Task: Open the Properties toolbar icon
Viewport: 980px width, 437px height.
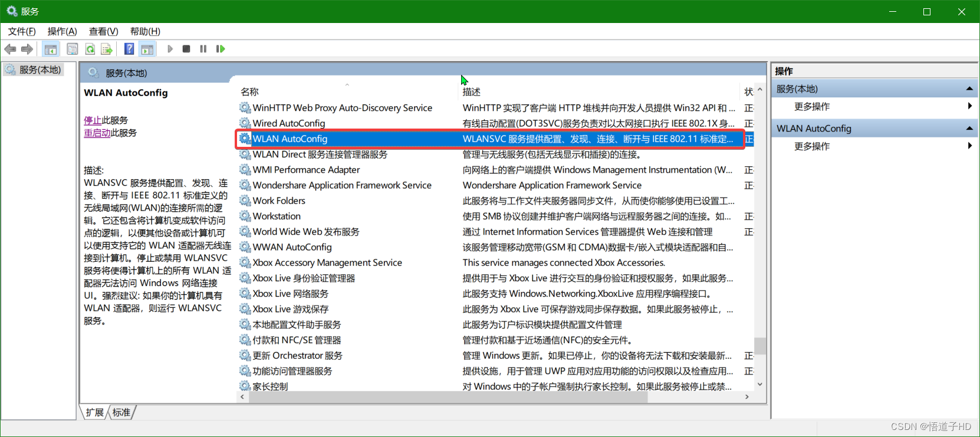Action: tap(73, 49)
